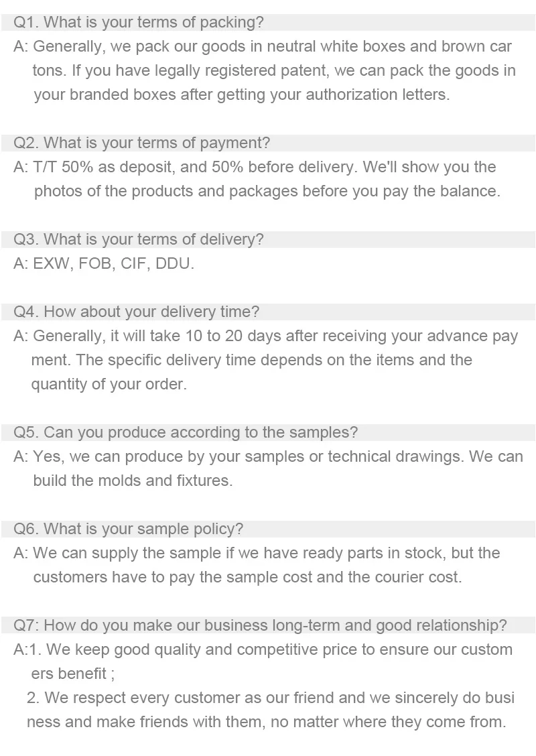Select the build the molds and fixtures line
Image resolution: width=536 pixels, height=756 pixels.
tap(133, 481)
